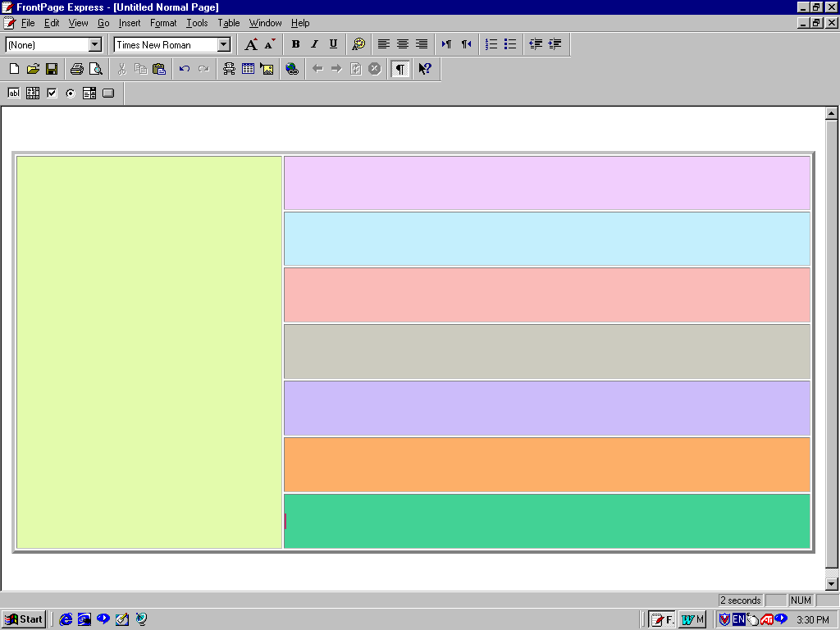840x630 pixels.
Task: Open the Table menu
Action: [x=229, y=23]
